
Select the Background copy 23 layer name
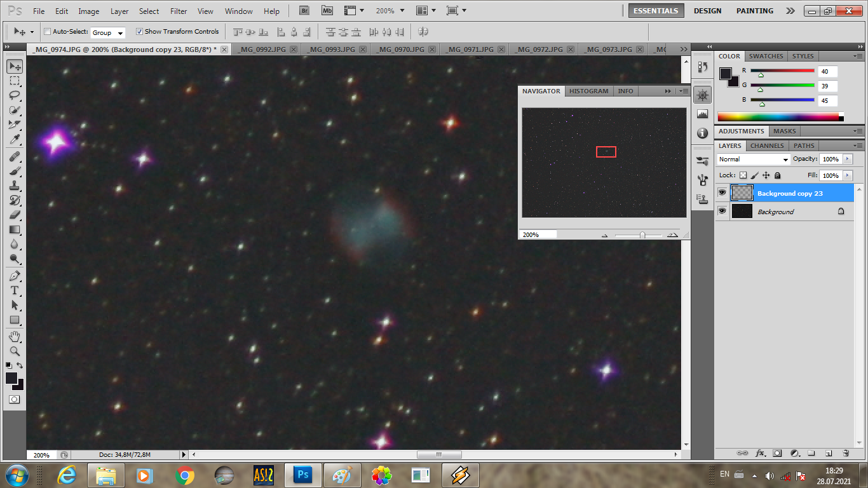(x=790, y=193)
